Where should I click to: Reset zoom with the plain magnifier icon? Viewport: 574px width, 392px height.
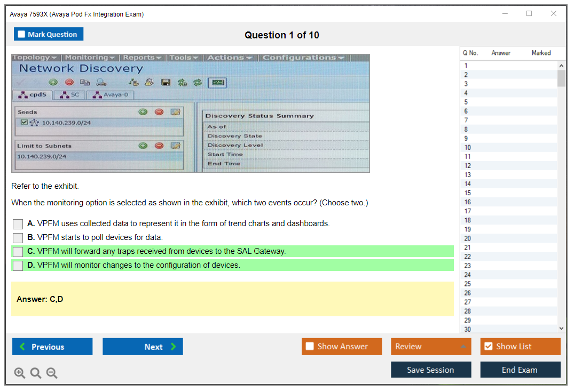pyautogui.click(x=36, y=373)
